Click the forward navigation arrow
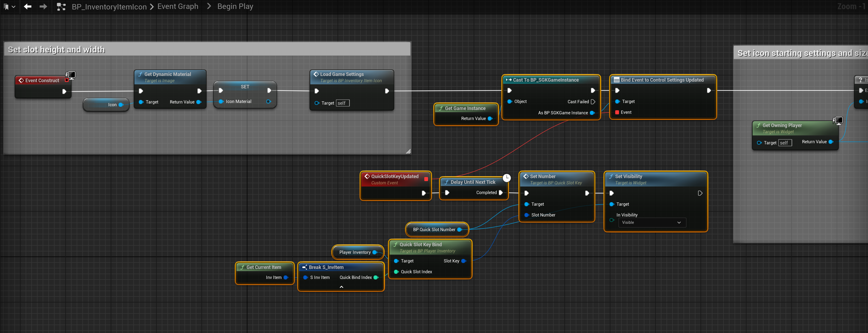This screenshot has width=868, height=333. [x=43, y=6]
